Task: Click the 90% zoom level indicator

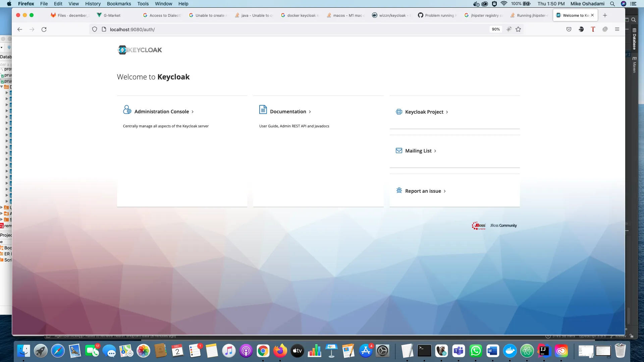Action: [x=495, y=29]
